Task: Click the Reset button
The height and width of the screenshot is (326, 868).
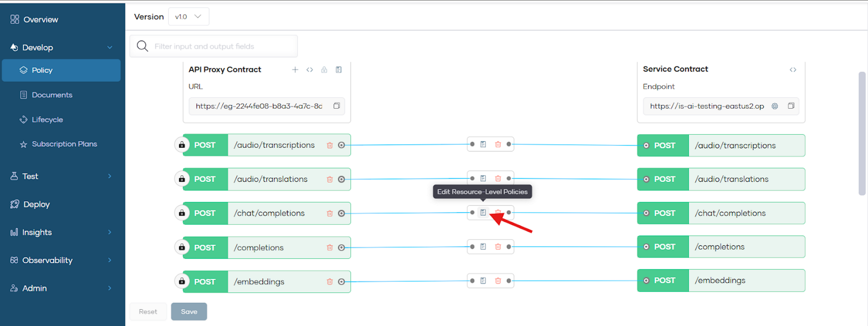Action: [x=148, y=312]
